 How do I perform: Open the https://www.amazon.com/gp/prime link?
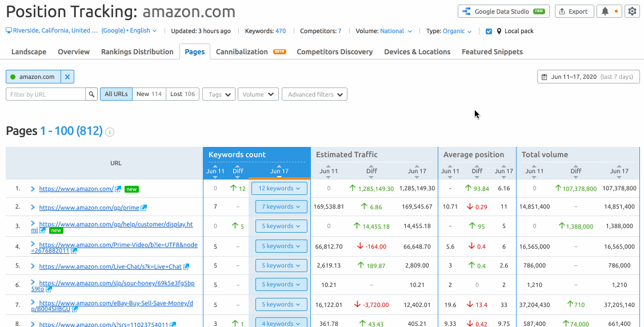click(89, 208)
